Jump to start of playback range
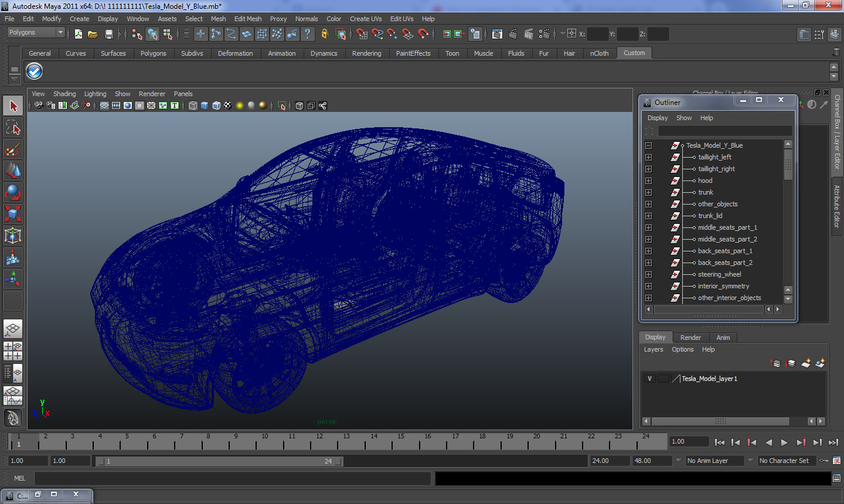Image resolution: width=844 pixels, height=504 pixels. 720,442
